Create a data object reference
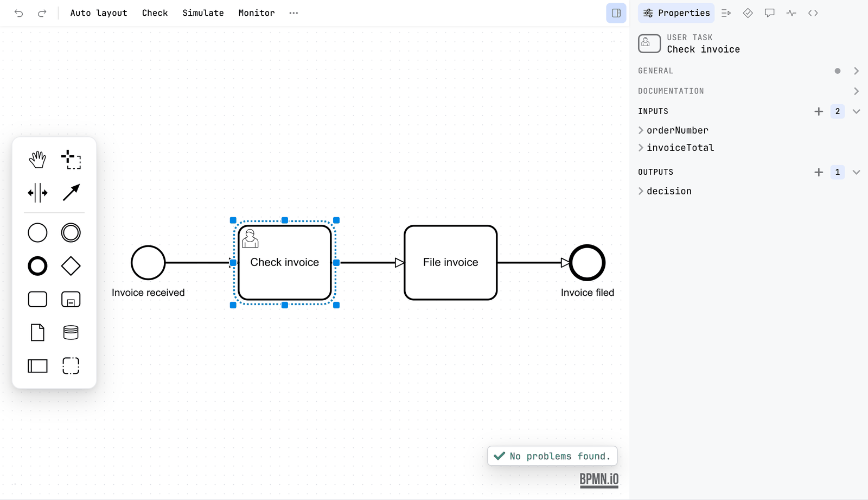The height and width of the screenshot is (500, 868). [x=37, y=332]
